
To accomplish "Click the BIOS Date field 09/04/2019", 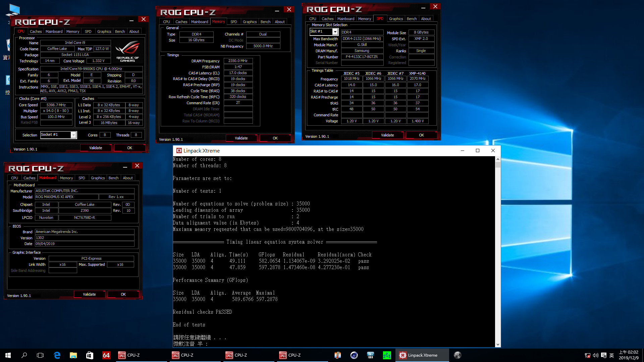I will tap(85, 244).
